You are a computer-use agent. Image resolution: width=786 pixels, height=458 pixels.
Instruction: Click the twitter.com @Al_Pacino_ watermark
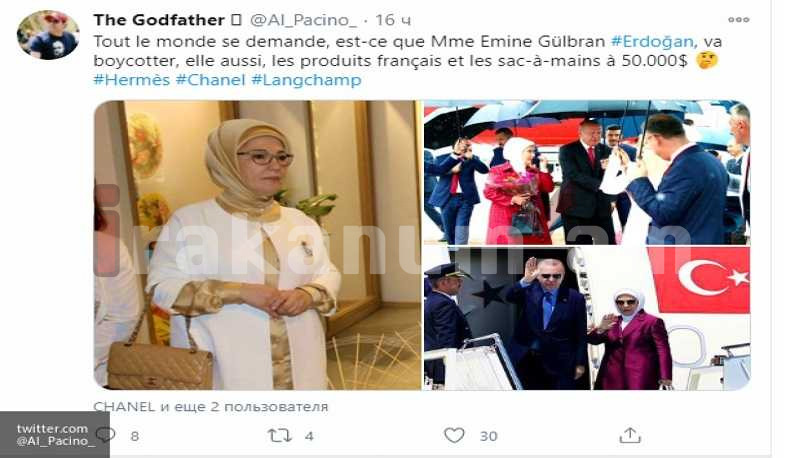(x=55, y=434)
